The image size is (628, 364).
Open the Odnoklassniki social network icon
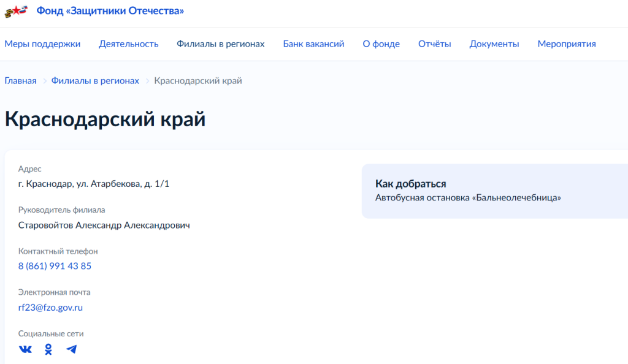click(x=48, y=349)
